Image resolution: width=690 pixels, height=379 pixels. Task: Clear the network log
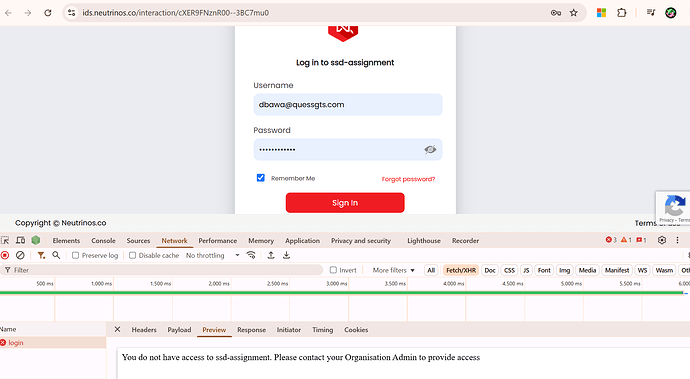(x=20, y=255)
